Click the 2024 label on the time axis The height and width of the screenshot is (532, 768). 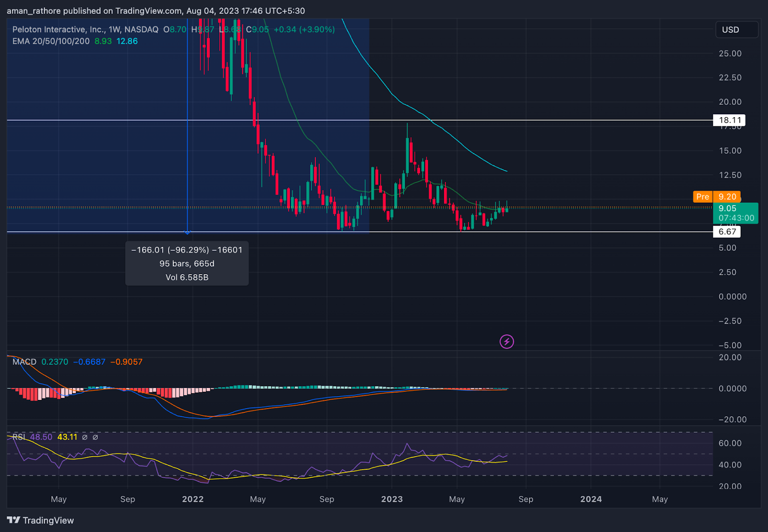591,499
